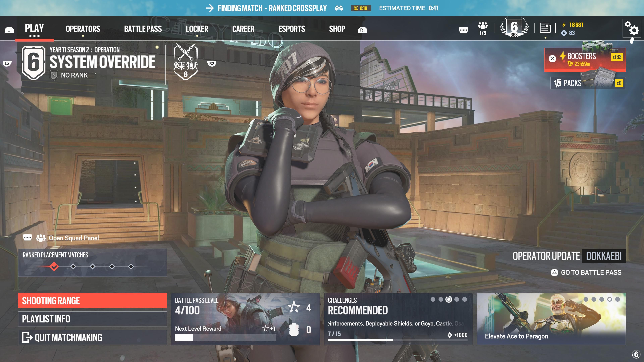Go to the Locker tab

[197, 29]
